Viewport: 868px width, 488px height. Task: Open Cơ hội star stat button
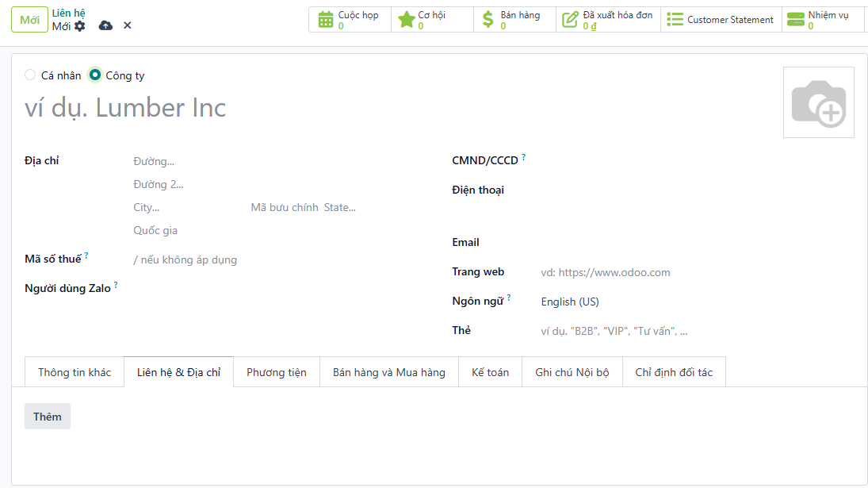(x=432, y=20)
